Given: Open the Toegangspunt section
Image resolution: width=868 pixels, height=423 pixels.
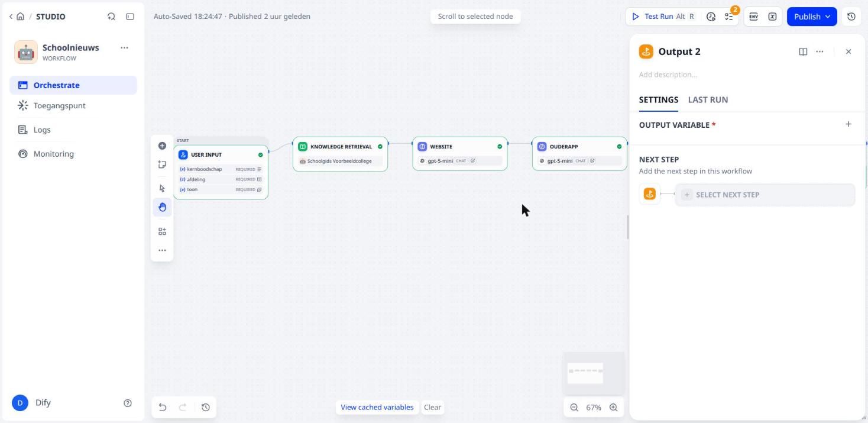Looking at the screenshot, I should coord(73,105).
